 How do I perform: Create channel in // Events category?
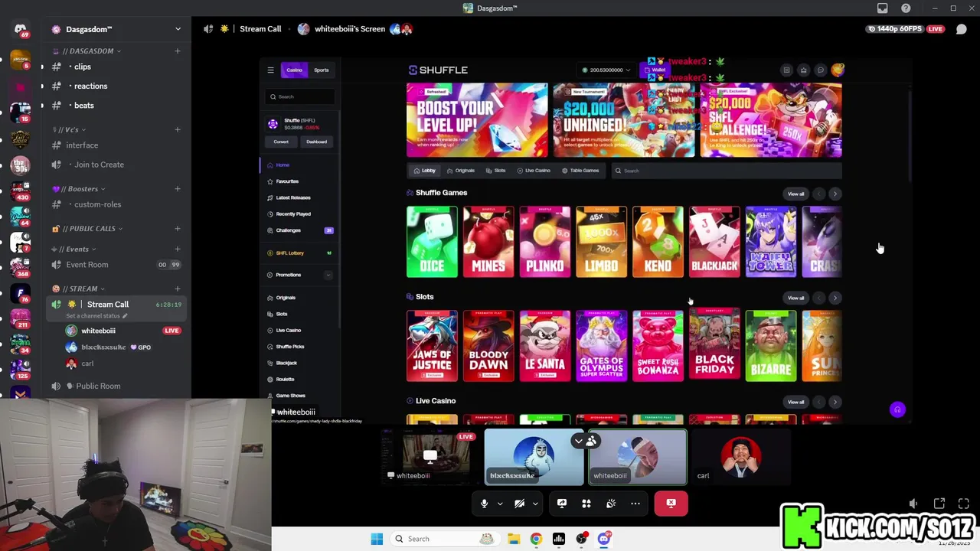point(178,249)
